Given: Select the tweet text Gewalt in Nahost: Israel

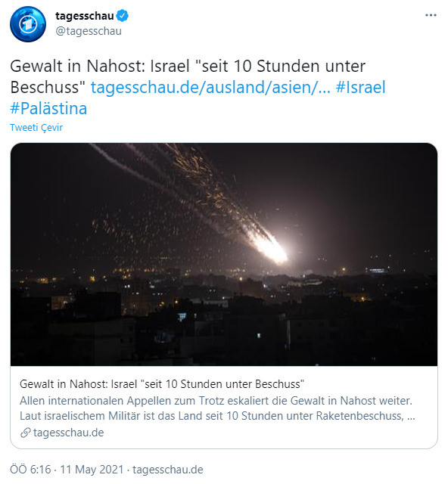Looking at the screenshot, I should pyautogui.click(x=100, y=66).
